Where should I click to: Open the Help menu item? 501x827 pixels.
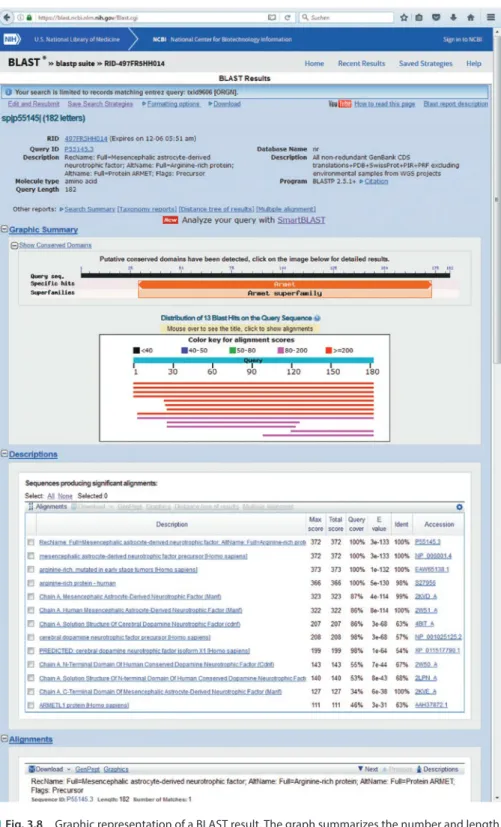click(474, 63)
